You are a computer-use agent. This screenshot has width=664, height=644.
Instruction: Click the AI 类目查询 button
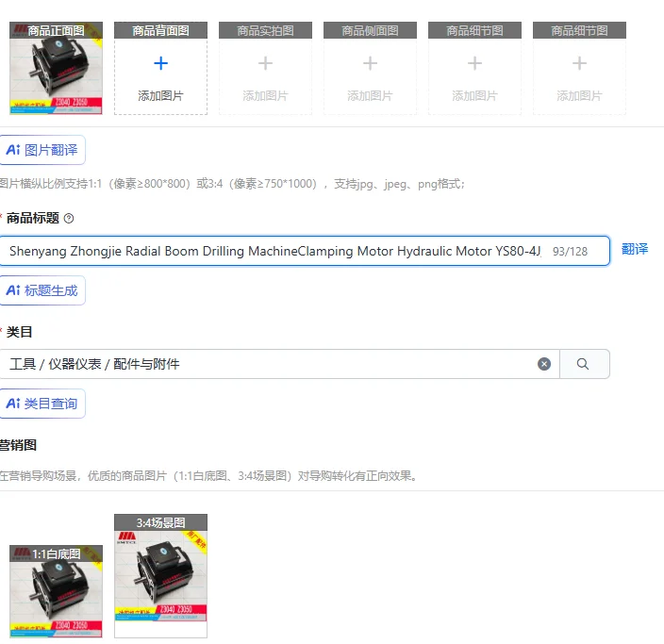41,404
